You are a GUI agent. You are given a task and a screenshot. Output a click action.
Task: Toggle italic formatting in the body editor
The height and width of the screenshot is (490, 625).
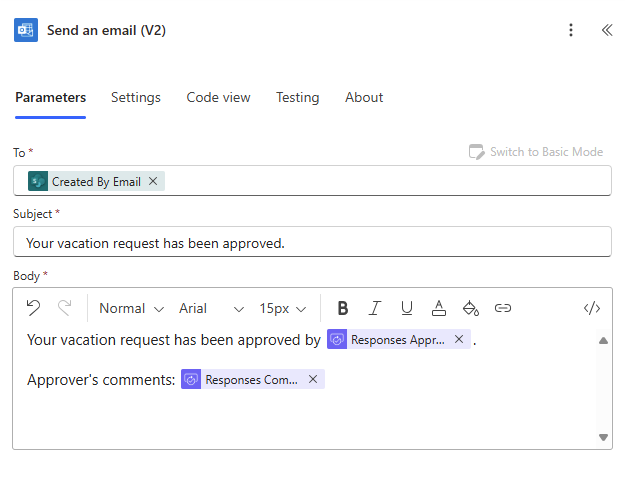tap(375, 308)
